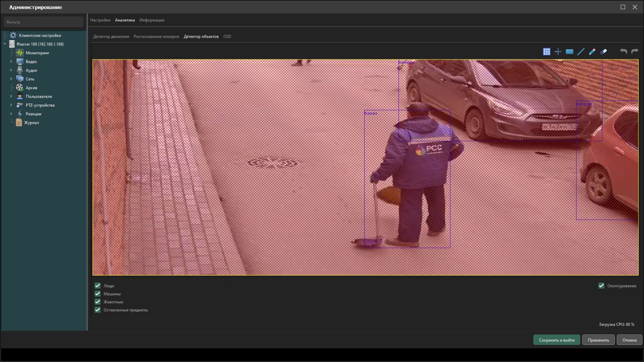Switch to the Детектор движения tab
Viewport: 644px width, 362px height.
tap(111, 37)
